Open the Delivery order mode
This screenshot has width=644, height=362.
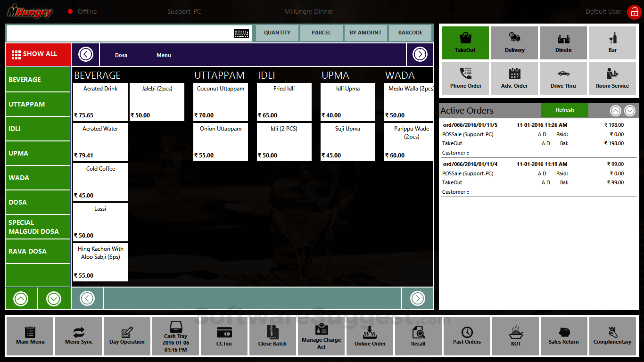(514, 42)
